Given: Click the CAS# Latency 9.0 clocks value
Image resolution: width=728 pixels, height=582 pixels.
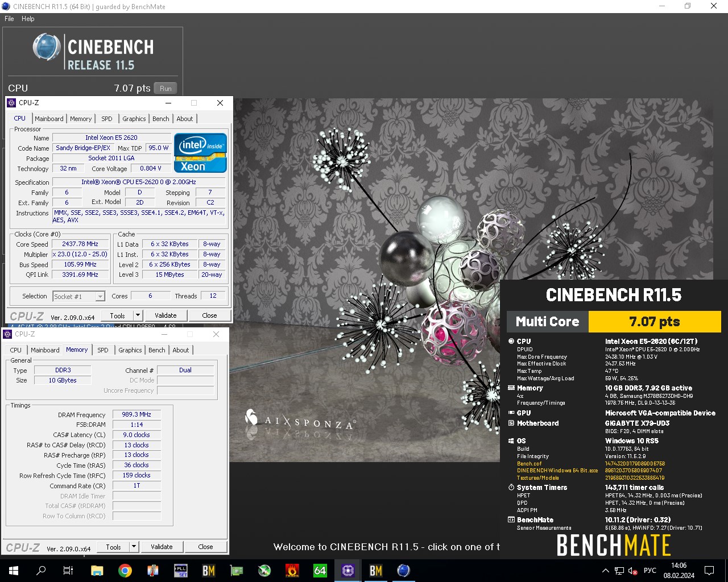Looking at the screenshot, I should 136,435.
